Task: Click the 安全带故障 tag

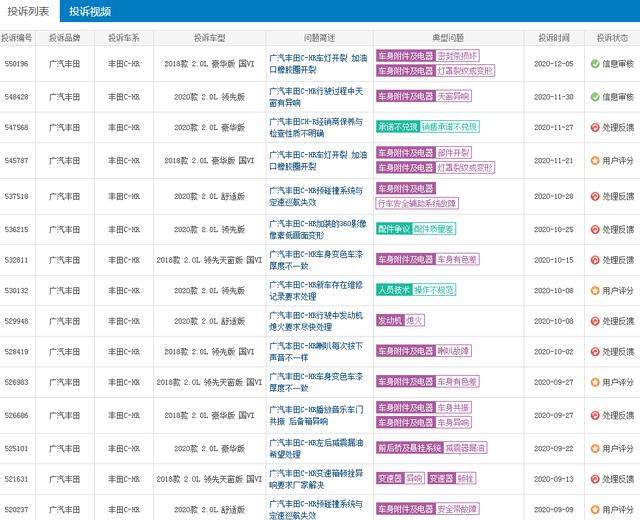Action: pyautogui.click(x=457, y=509)
